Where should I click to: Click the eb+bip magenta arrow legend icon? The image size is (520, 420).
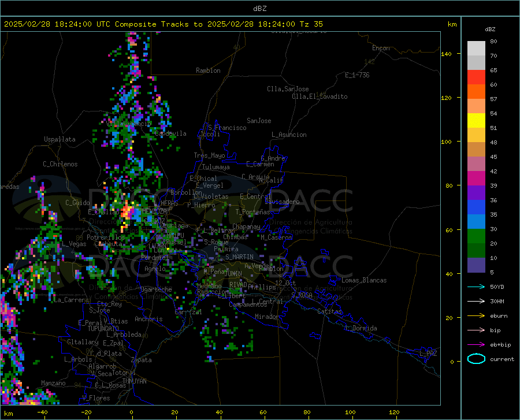pos(476,345)
